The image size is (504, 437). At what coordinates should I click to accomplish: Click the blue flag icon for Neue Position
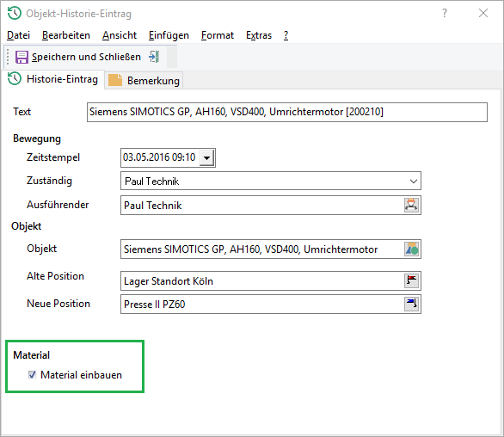tap(411, 304)
